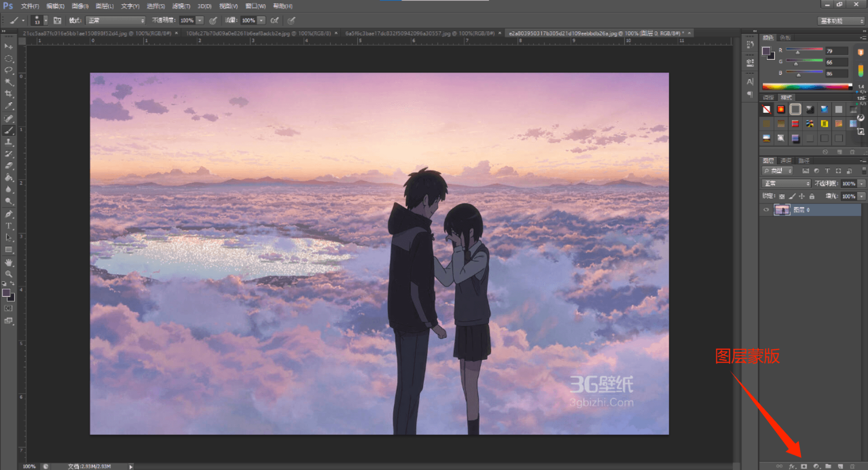Select the Crop tool
868x470 pixels.
(9, 94)
